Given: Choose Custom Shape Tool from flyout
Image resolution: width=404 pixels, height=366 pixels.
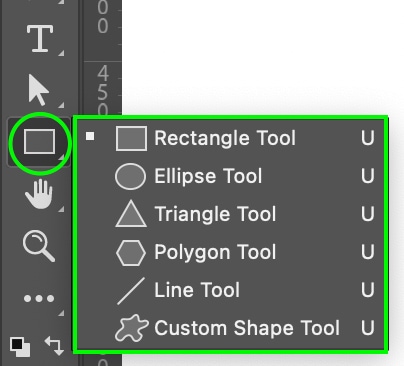Looking at the screenshot, I should 230,328.
